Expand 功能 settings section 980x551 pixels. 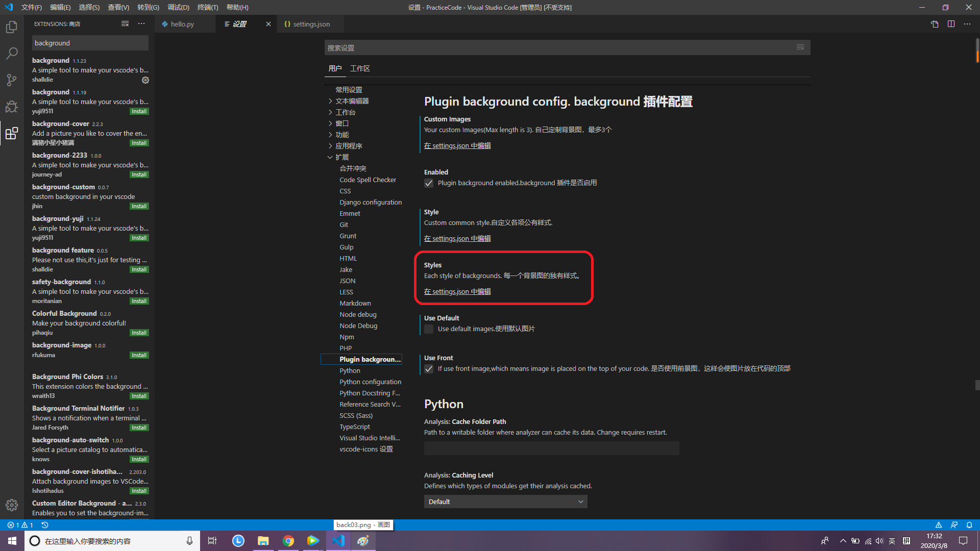pos(330,135)
